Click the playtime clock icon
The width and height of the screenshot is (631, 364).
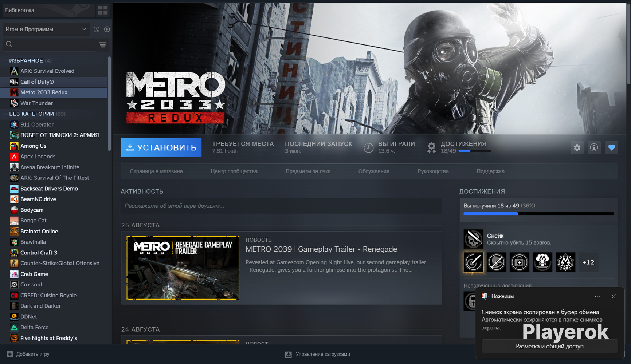point(368,147)
